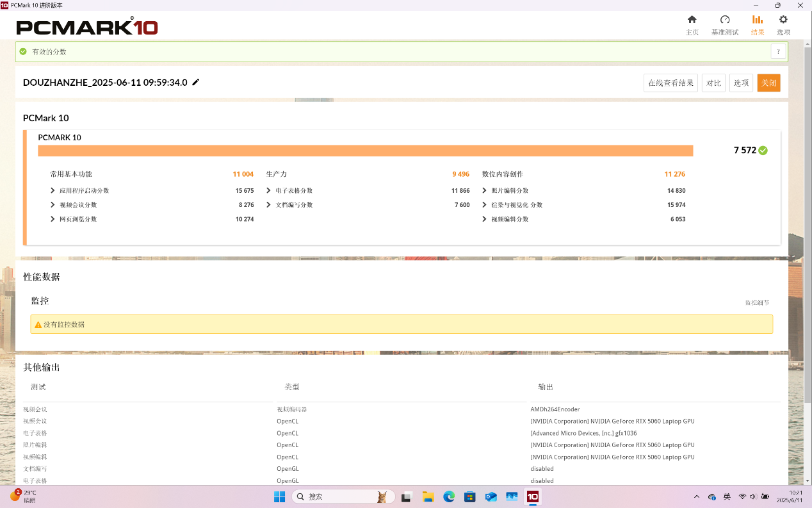
Task: Click the 英 input method indicator
Action: [727, 496]
